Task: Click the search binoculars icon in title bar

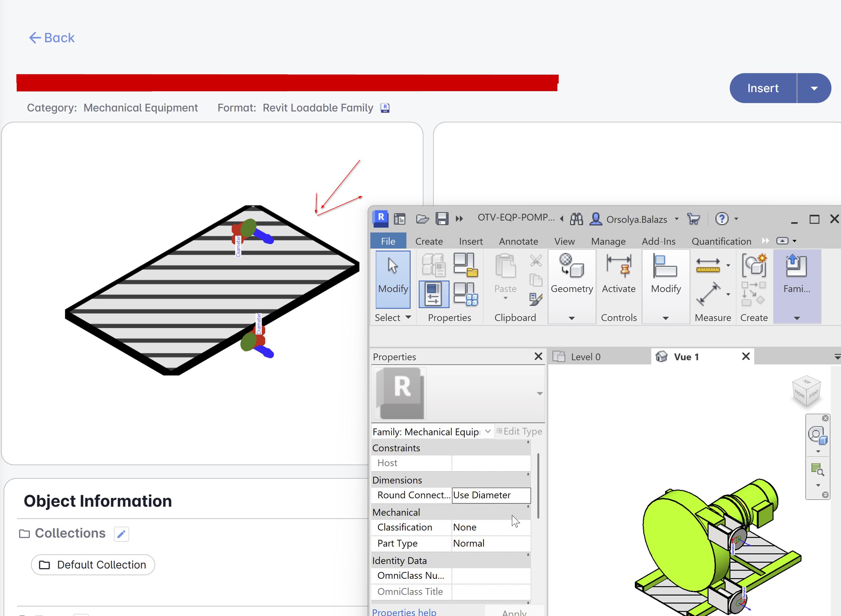Action: (576, 219)
